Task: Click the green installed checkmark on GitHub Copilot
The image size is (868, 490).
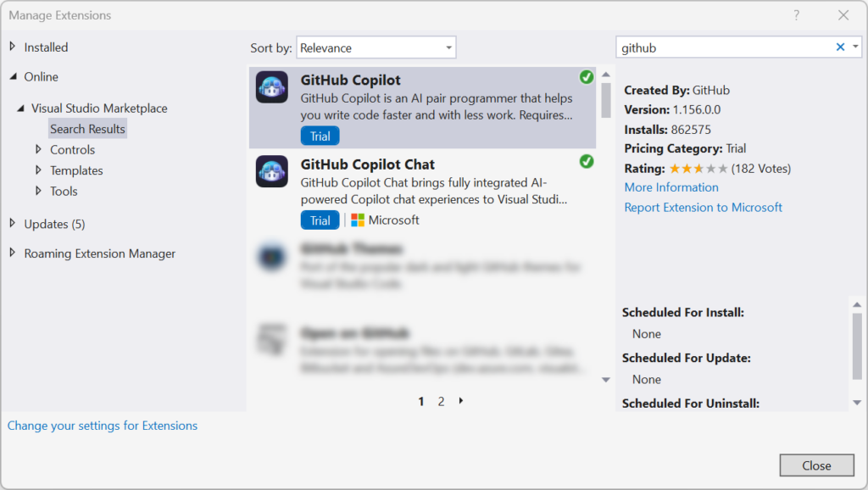Action: click(587, 77)
